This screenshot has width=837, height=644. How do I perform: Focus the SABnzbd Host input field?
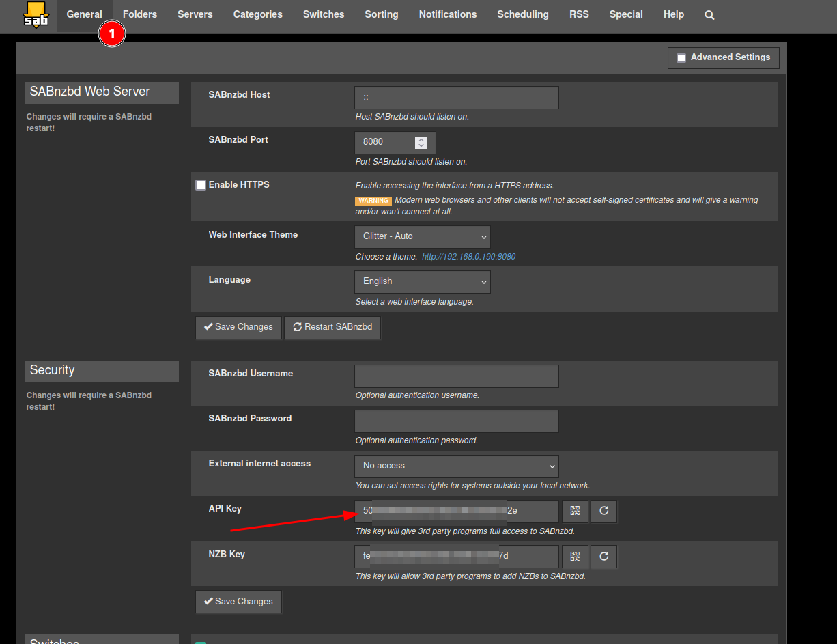click(456, 98)
